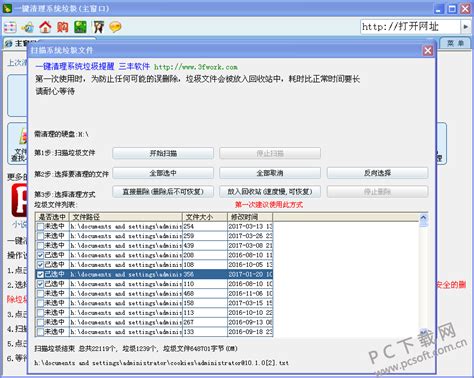The height and width of the screenshot is (378, 474).
Task: Click the calendar grid icon in the toolbar
Action: (x=10, y=27)
